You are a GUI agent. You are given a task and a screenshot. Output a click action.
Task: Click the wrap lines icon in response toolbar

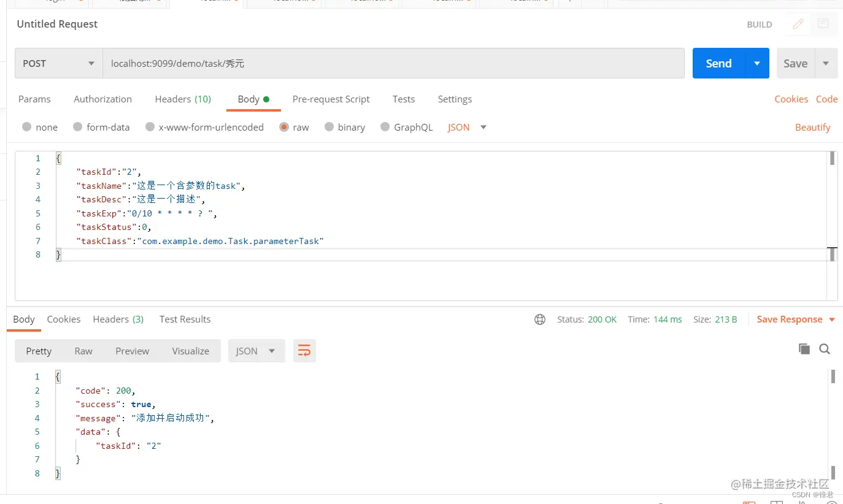(x=304, y=351)
